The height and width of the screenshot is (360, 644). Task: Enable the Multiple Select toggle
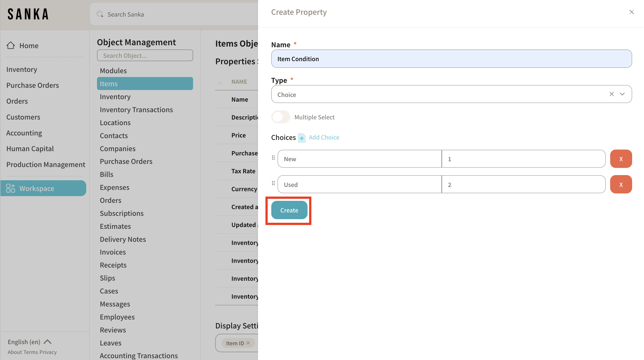tap(280, 117)
